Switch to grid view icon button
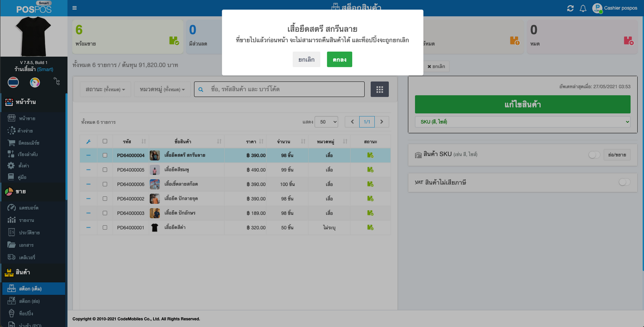644x327 pixels. pyautogui.click(x=380, y=89)
